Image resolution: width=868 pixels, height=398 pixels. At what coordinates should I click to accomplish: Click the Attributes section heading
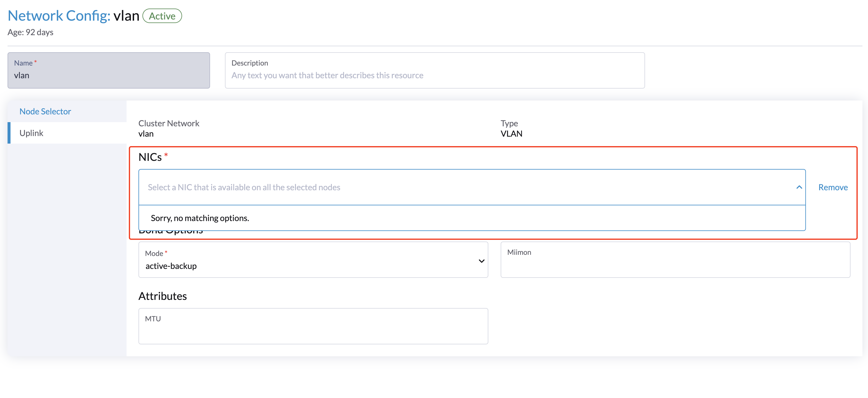(162, 296)
